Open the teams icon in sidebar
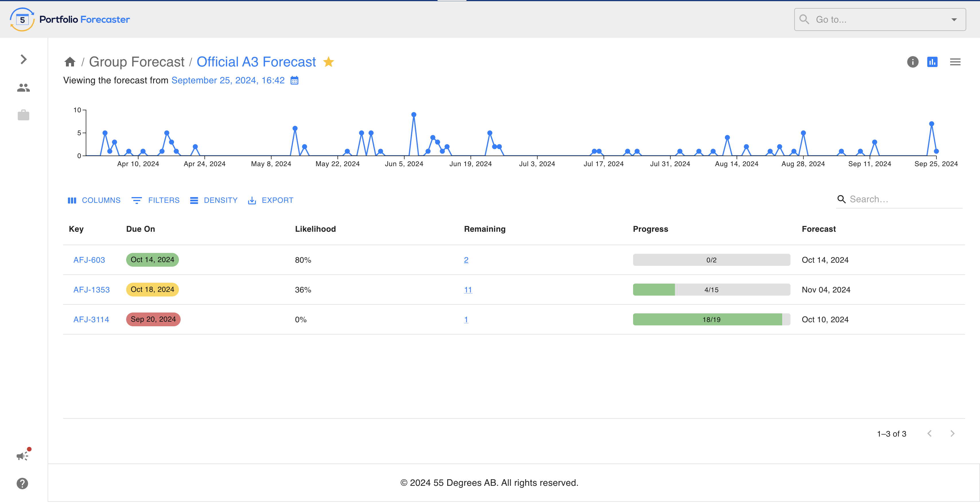The image size is (980, 503). (23, 88)
